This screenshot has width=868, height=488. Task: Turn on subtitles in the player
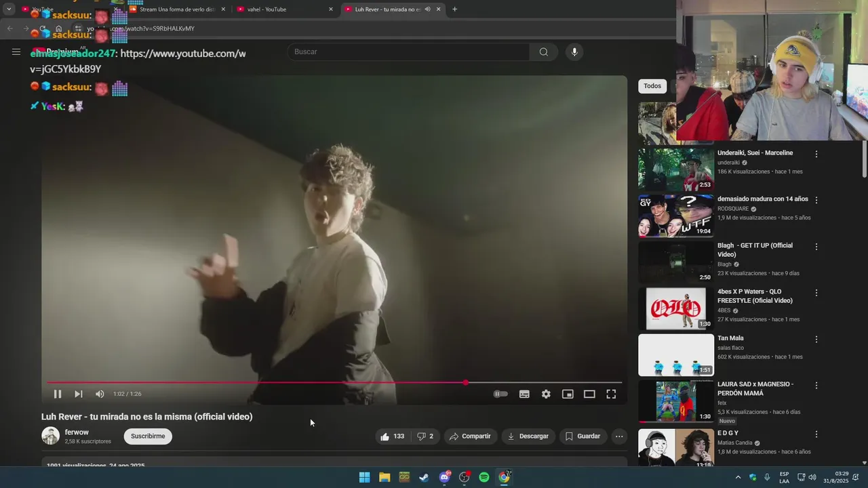(x=524, y=394)
